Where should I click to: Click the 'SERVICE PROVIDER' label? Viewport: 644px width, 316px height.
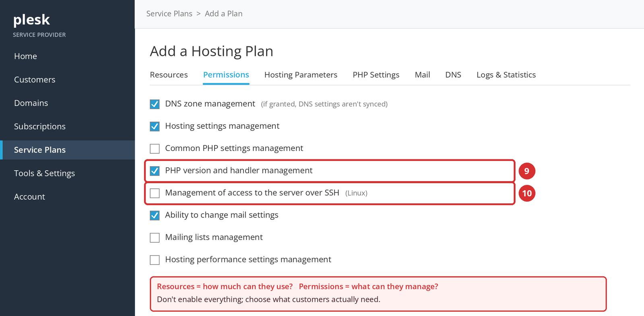coord(39,35)
